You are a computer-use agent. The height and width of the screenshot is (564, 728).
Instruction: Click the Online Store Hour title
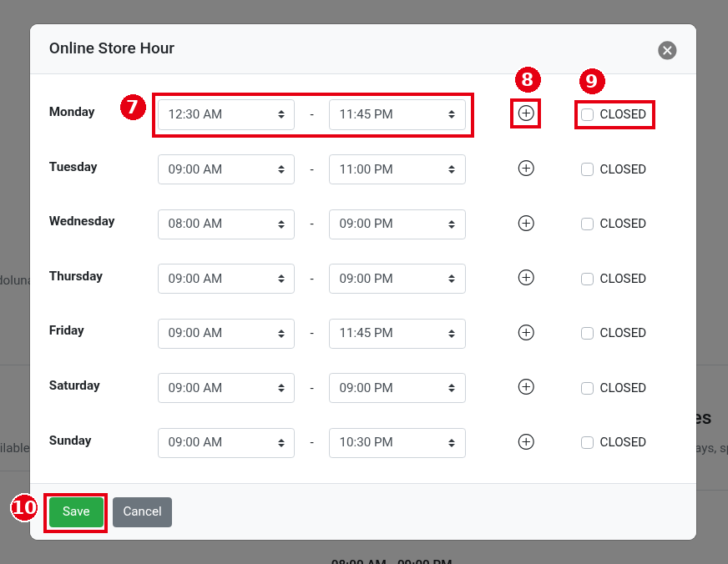pyautogui.click(x=111, y=48)
